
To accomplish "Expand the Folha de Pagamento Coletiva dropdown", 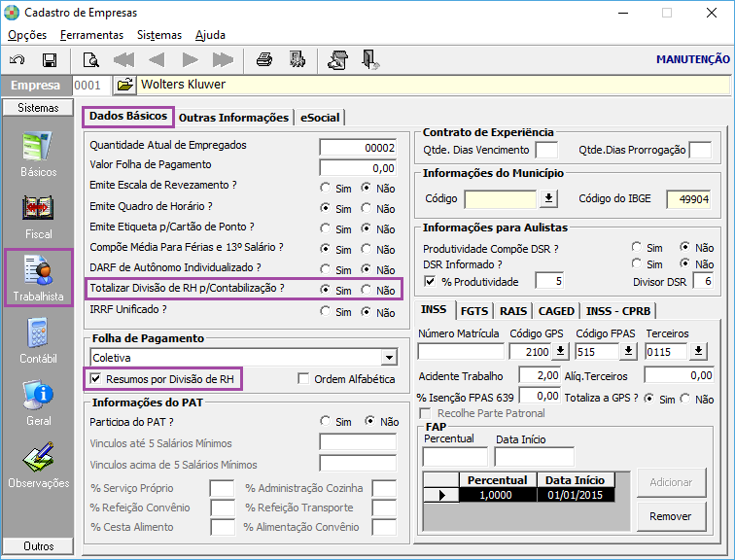I will [390, 357].
